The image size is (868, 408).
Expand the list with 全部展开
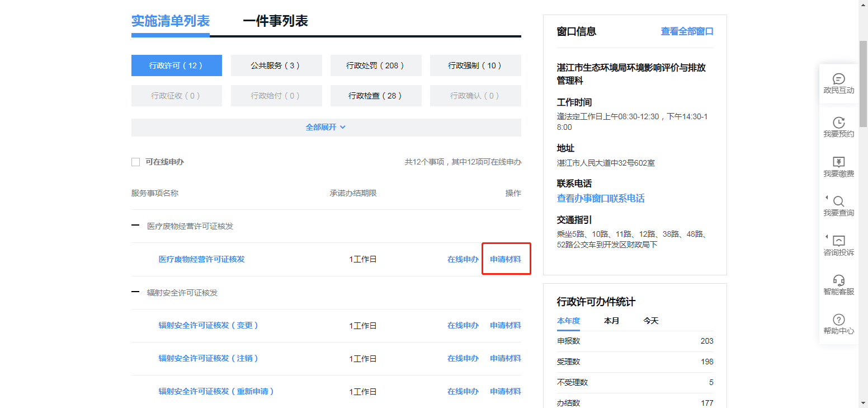coord(325,127)
